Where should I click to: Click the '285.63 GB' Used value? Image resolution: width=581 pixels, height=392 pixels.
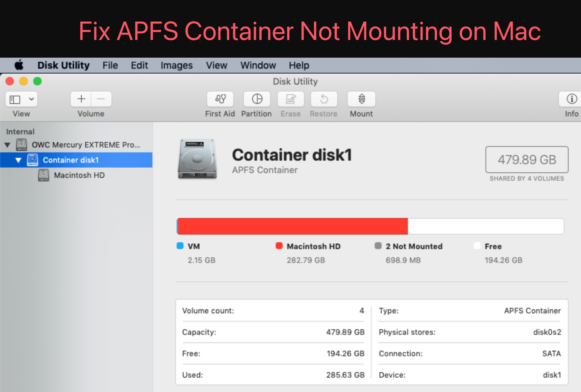click(x=346, y=375)
